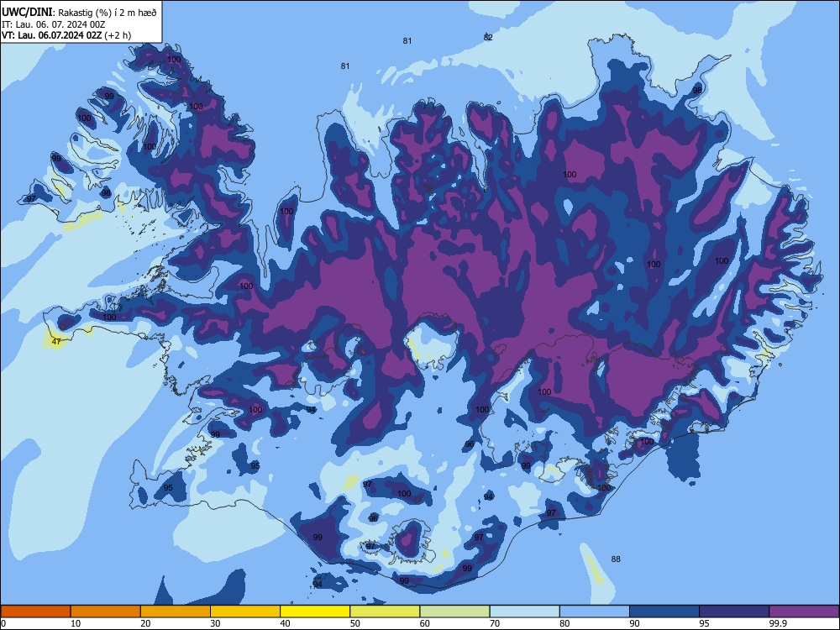840x630 pixels.
Task: Select the 50 legend tick label
Action: 354,623
